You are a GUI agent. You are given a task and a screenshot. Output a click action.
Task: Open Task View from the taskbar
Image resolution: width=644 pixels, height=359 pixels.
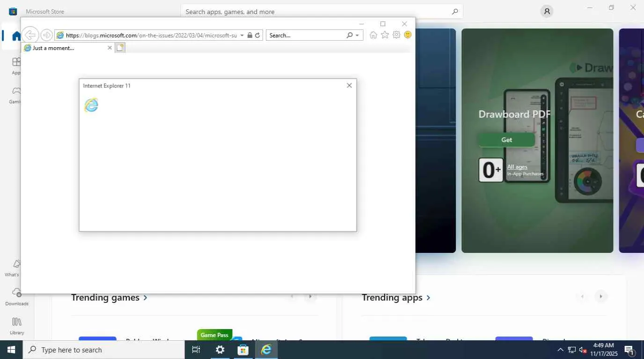coord(196,350)
